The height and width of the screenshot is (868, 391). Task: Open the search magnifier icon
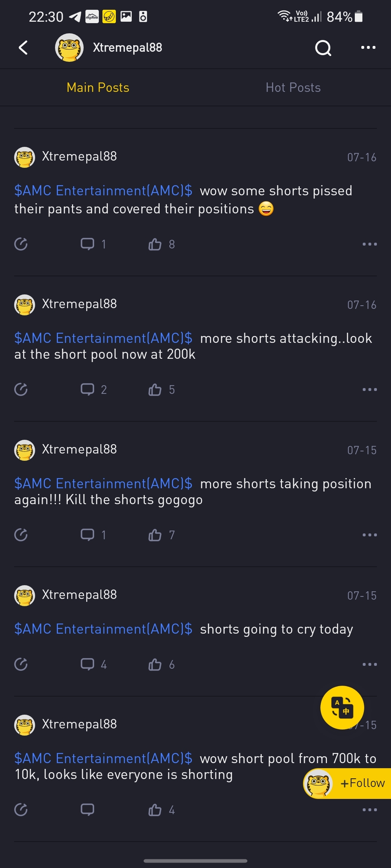click(x=323, y=48)
